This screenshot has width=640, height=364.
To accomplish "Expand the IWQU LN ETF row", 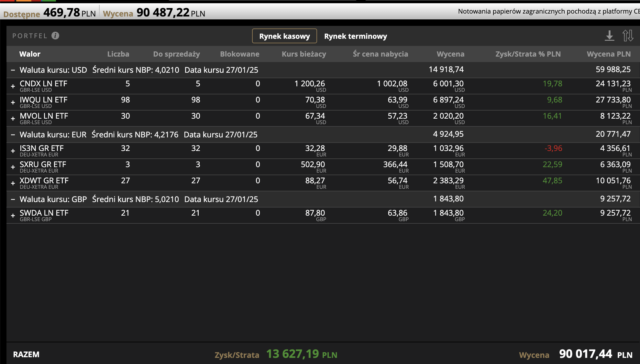I will (13, 102).
